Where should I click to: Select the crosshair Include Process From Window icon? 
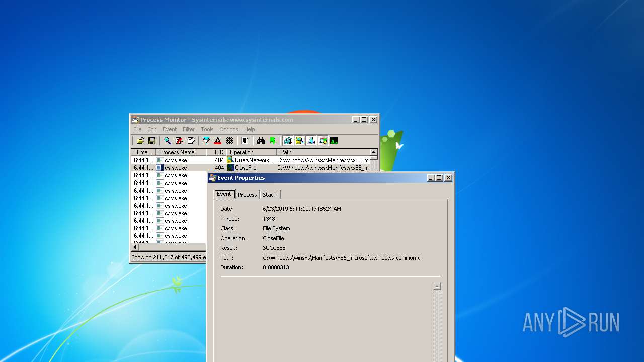(x=229, y=141)
